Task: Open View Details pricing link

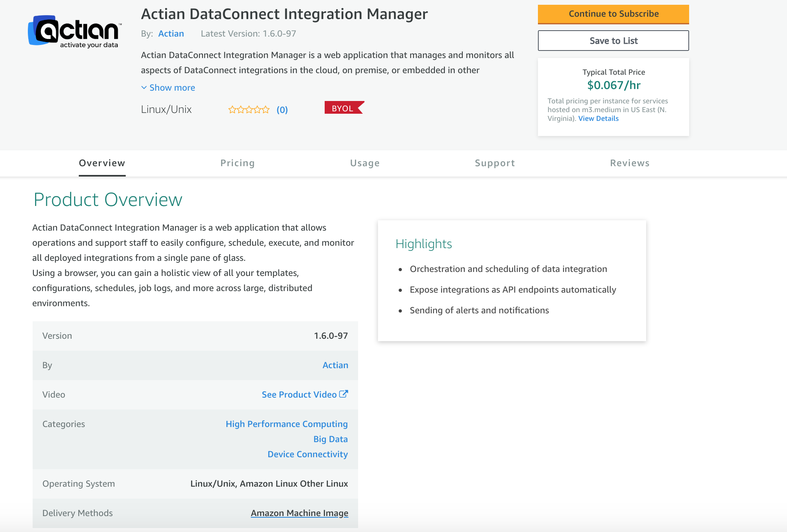Action: pos(598,118)
